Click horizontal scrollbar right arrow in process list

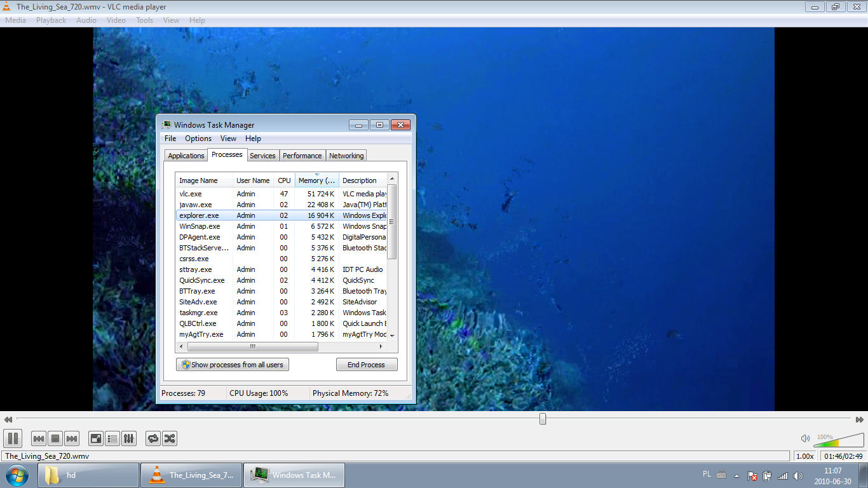tap(381, 347)
